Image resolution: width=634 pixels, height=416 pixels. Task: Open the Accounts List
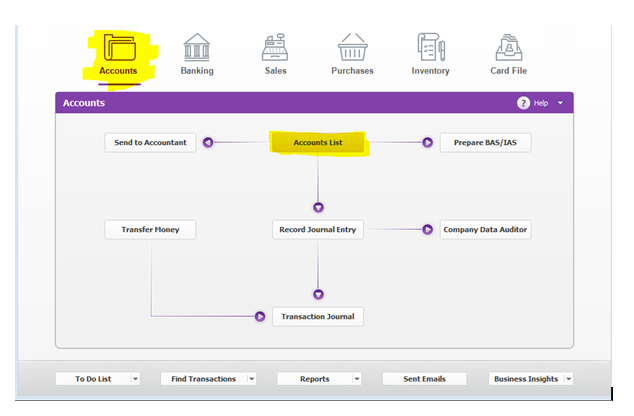(x=317, y=143)
